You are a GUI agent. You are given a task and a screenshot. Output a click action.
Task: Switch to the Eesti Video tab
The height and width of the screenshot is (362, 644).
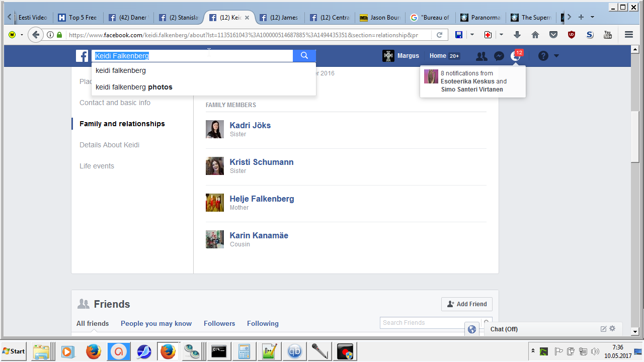pyautogui.click(x=33, y=18)
